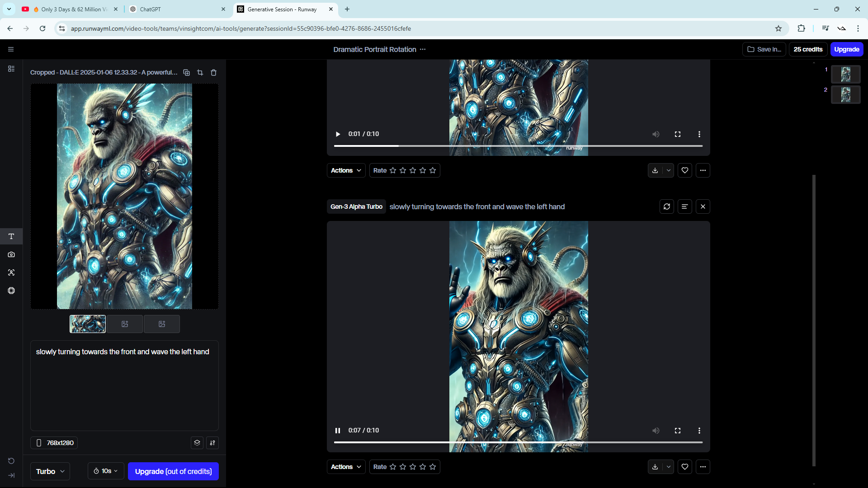Mute the playing video's volume
Viewport: 868px width, 488px height.
point(656,431)
